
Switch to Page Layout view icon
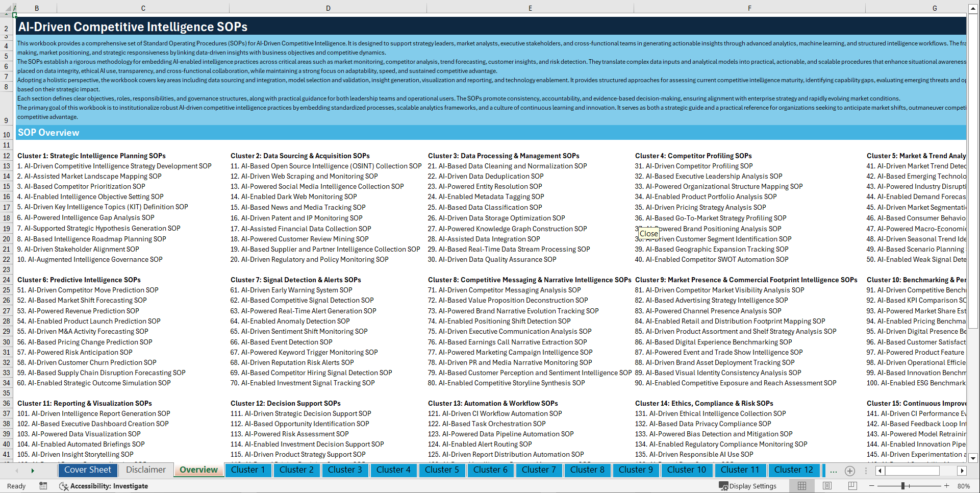point(827,486)
